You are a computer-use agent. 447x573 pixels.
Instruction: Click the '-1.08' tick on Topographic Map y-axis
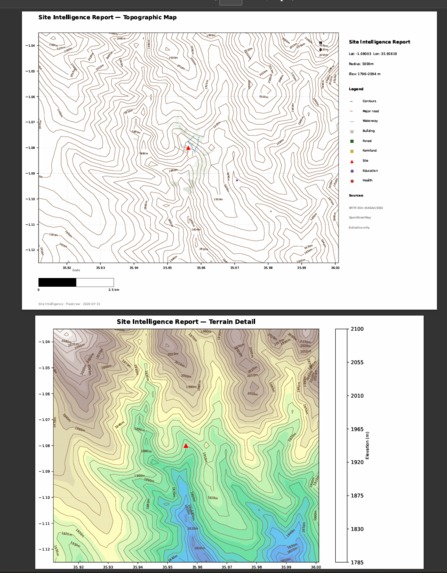click(30, 148)
